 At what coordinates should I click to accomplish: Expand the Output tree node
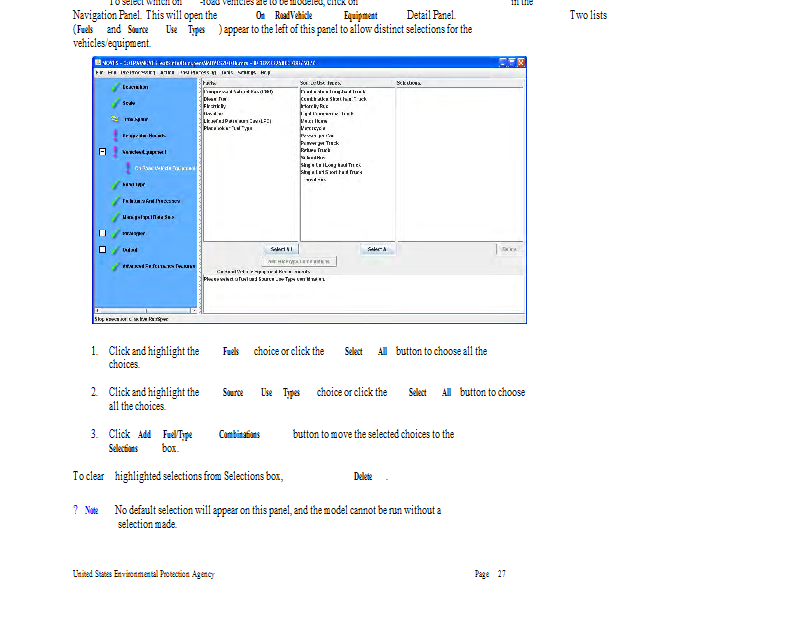click(102, 250)
